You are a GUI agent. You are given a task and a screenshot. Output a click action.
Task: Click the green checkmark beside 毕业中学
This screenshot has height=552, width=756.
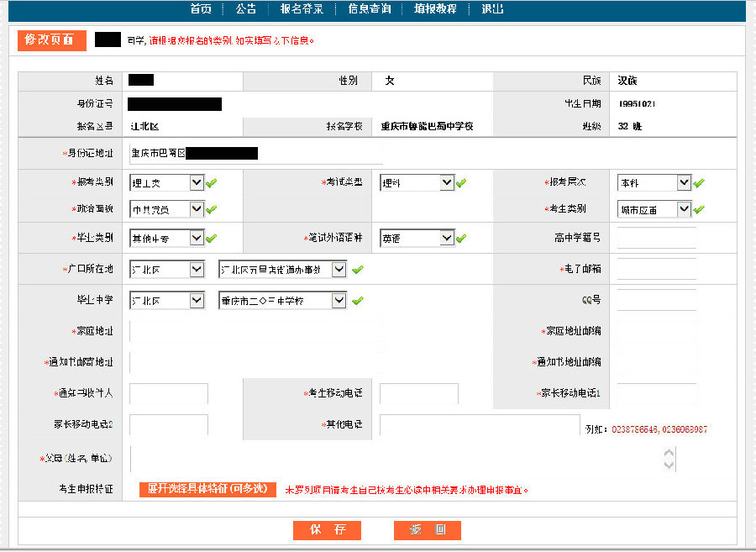click(359, 300)
